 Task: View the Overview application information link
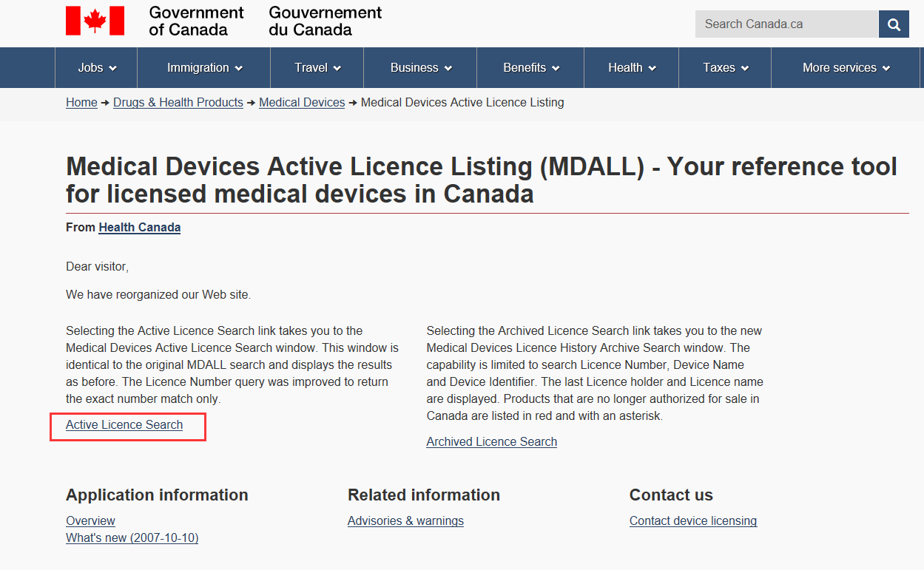click(x=90, y=521)
